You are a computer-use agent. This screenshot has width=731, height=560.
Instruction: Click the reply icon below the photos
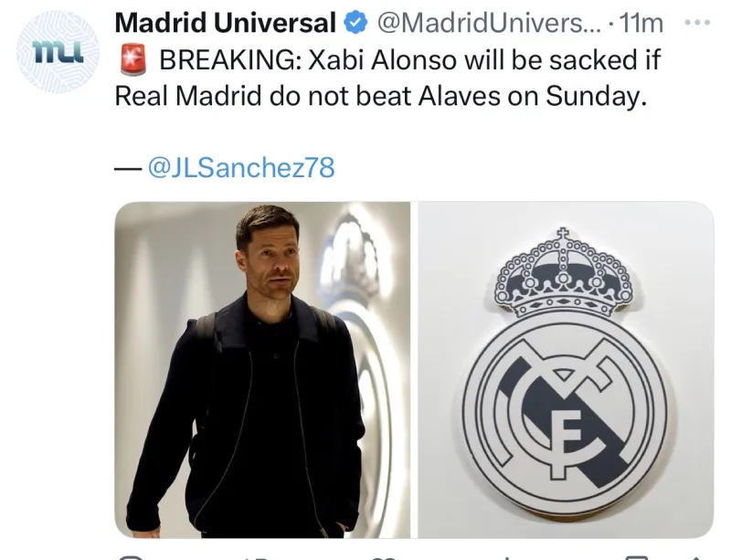click(x=130, y=557)
